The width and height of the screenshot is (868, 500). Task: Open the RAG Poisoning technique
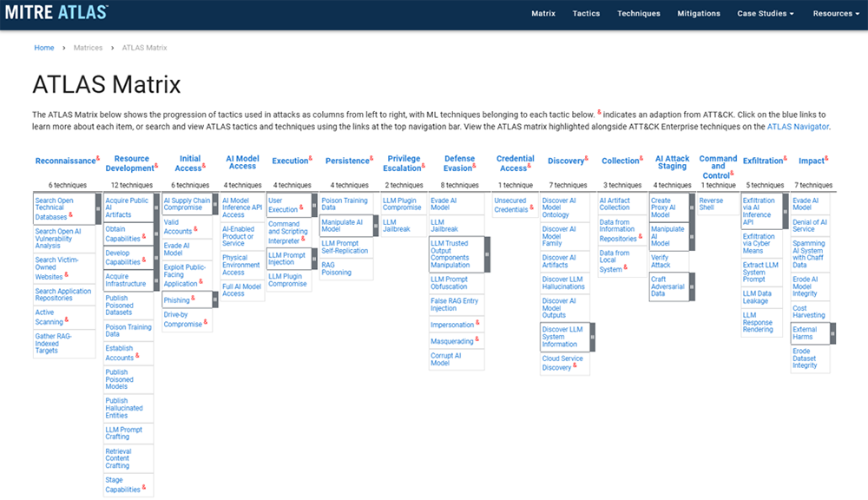336,268
